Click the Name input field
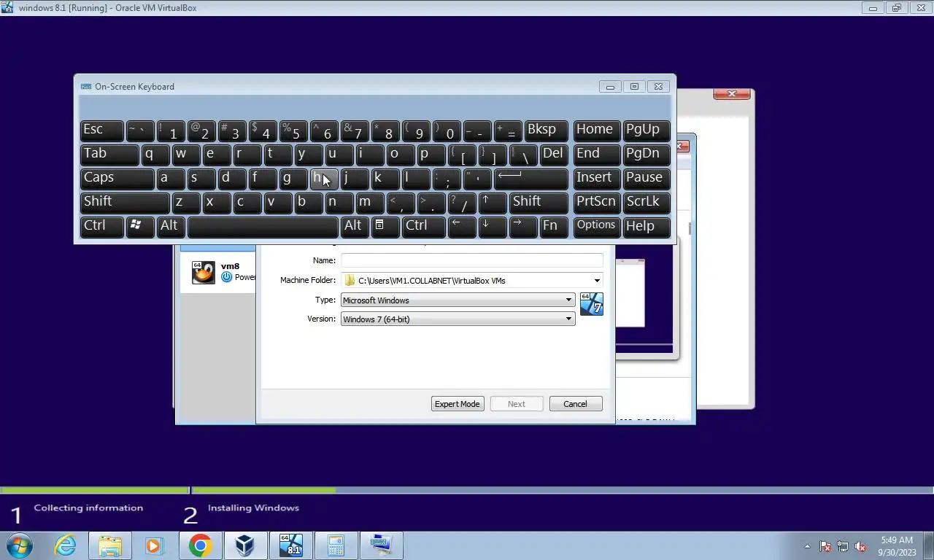Screen dimensions: 934x560 [472, 260]
